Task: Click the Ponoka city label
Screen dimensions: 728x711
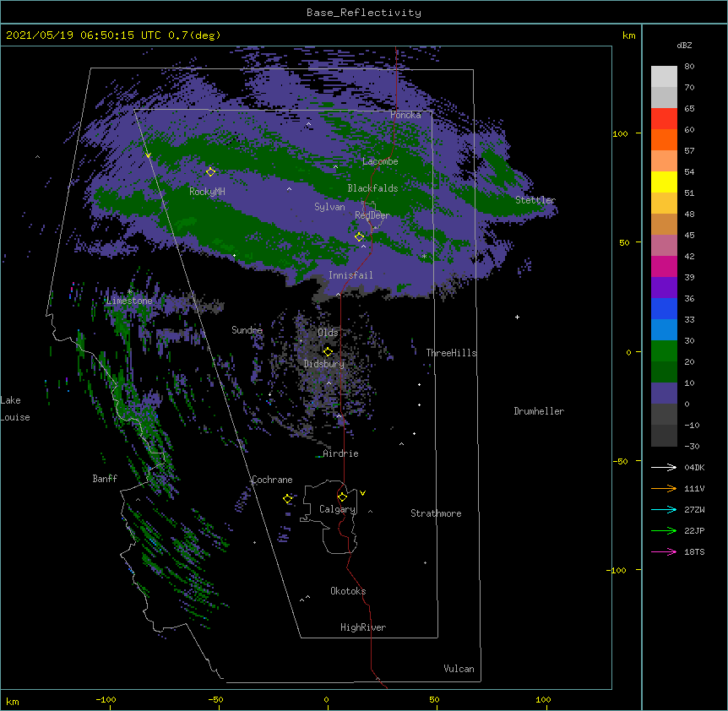Action: coord(405,115)
